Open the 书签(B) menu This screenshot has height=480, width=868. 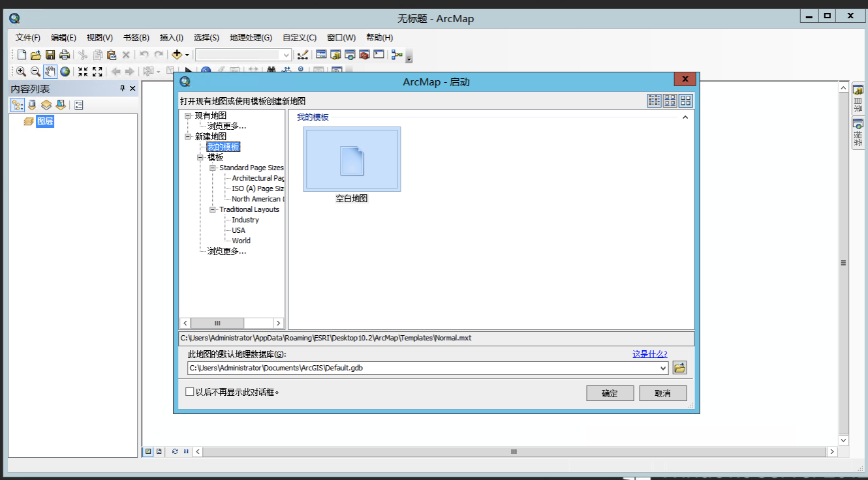point(136,38)
